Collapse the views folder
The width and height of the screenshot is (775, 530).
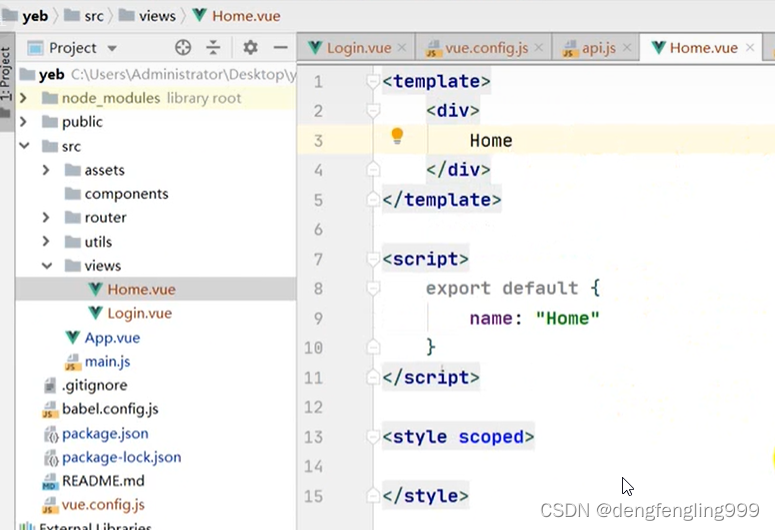click(x=47, y=265)
